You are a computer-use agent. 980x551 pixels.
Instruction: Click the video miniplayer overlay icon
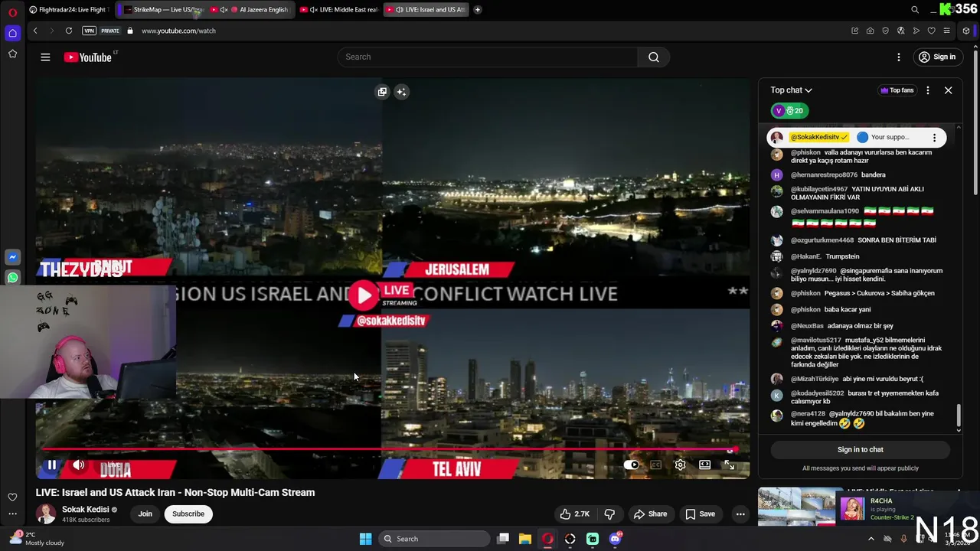tap(382, 92)
